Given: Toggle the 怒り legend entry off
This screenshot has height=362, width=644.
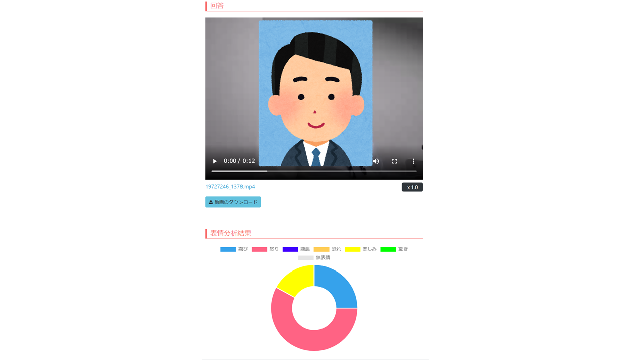Looking at the screenshot, I should pos(265,249).
